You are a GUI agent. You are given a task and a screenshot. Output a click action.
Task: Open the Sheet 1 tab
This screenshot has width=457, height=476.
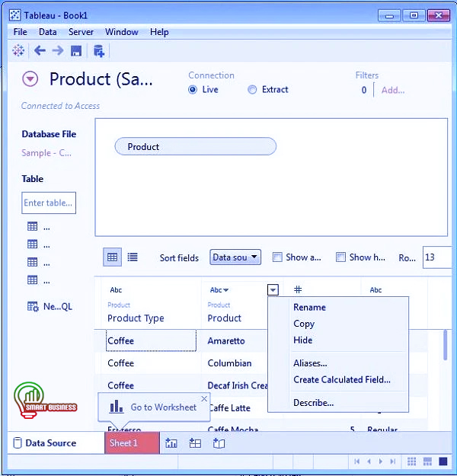coord(132,443)
